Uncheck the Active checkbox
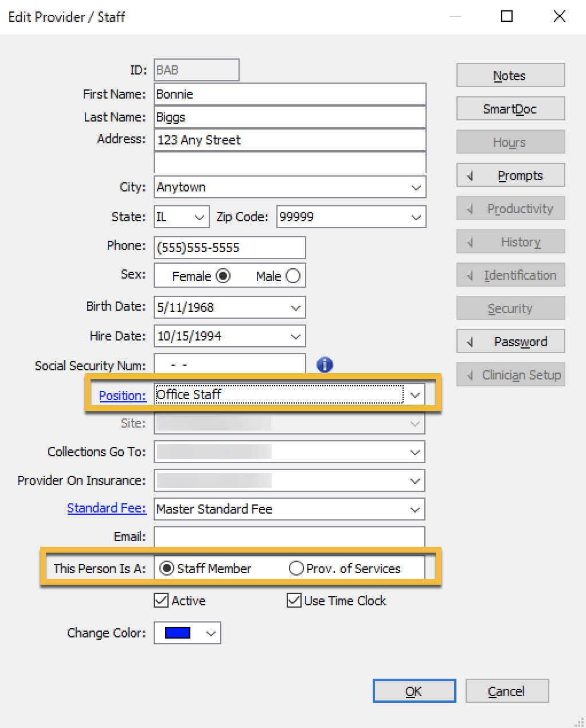Screen dimensions: 586x728 tap(162, 600)
